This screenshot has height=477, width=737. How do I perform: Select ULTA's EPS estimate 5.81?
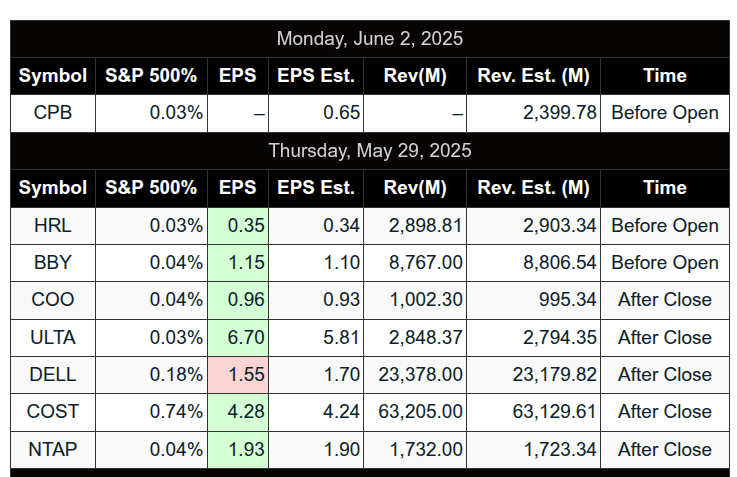coord(316,338)
